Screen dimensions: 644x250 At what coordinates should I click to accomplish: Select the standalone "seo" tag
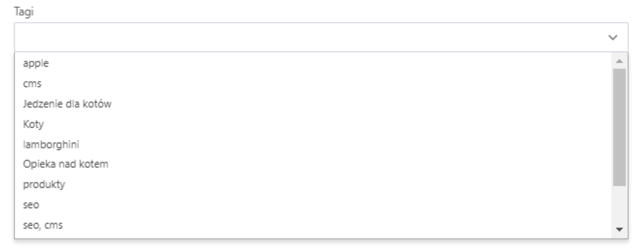[31, 205]
